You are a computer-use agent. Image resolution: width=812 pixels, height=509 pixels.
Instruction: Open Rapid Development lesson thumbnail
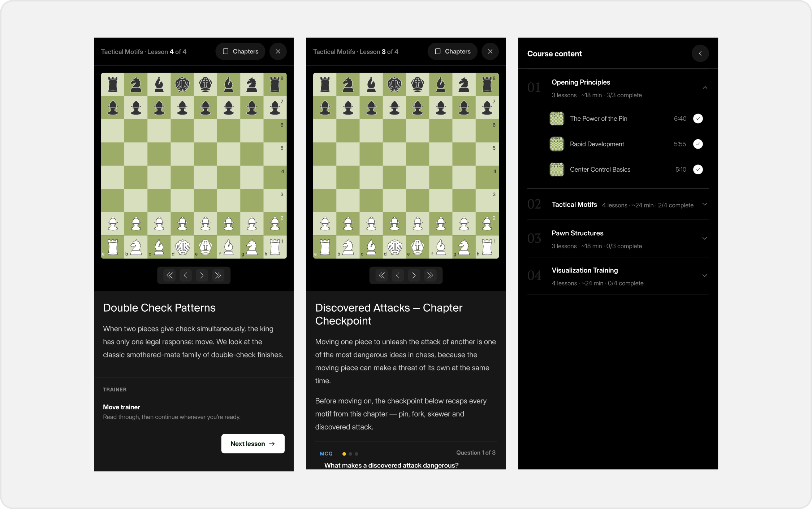pos(557,144)
